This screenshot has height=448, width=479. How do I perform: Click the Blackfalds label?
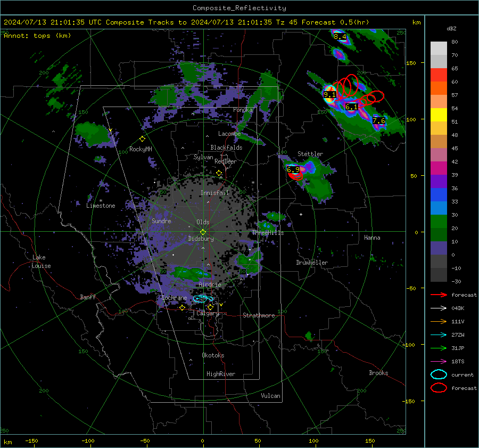[x=226, y=148]
